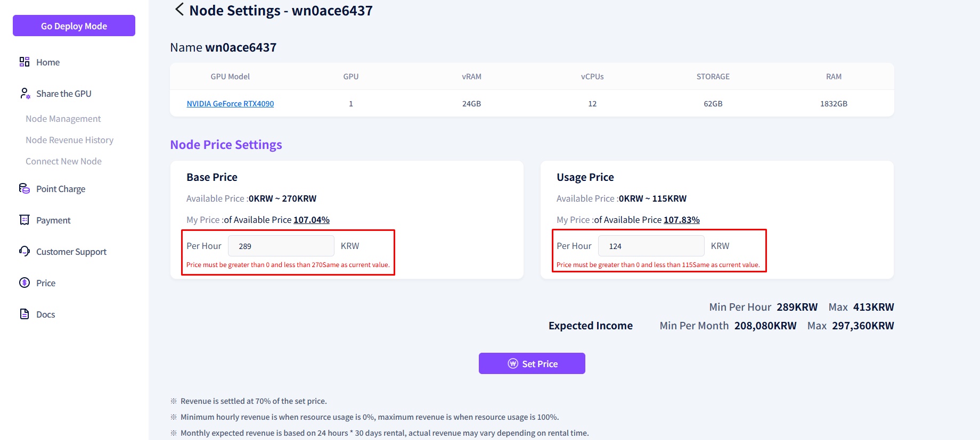The height and width of the screenshot is (440, 980).
Task: Open the NVIDIA GeForce RTX4090 link
Action: click(x=230, y=103)
